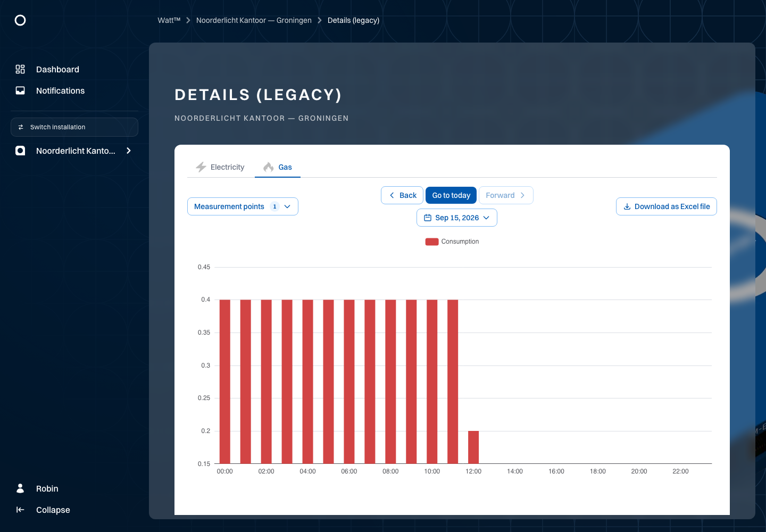Viewport: 766px width, 532px height.
Task: Click the 12:00 consumption bar
Action: 473,447
